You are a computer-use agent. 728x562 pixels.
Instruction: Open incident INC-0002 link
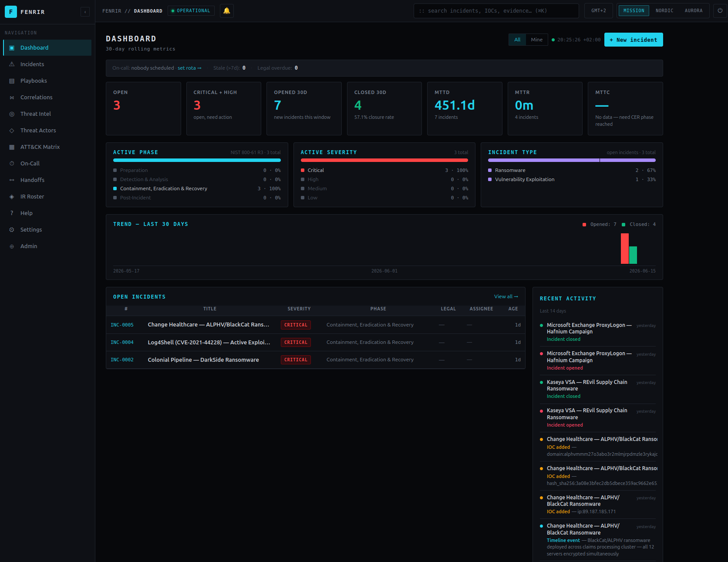pos(122,360)
